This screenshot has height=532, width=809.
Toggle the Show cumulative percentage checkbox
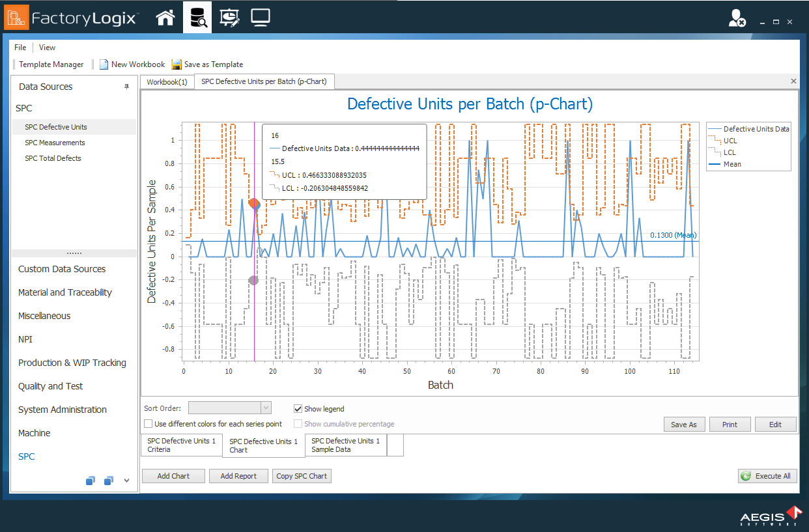[x=298, y=424]
